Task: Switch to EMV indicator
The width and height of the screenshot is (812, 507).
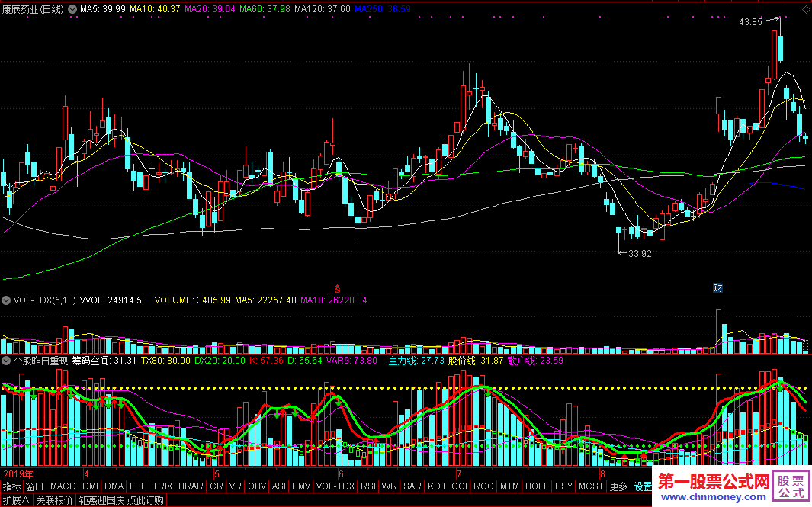Action: [301, 487]
